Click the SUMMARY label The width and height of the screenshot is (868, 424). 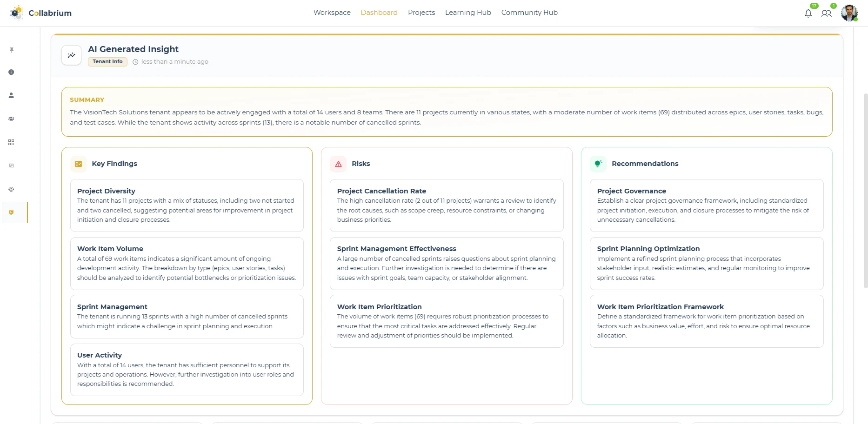coord(87,100)
